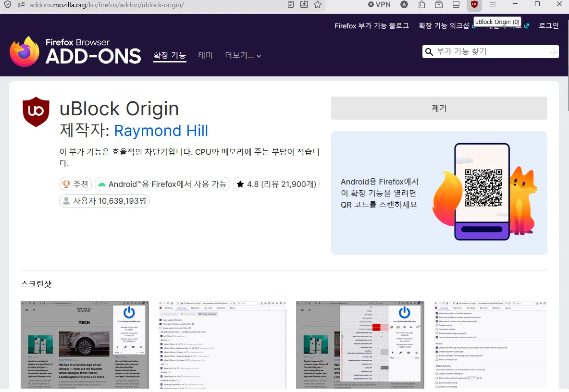The height and width of the screenshot is (392, 569).
Task: Open fourth screenshot showing Settings checkboxes
Action: [491, 345]
